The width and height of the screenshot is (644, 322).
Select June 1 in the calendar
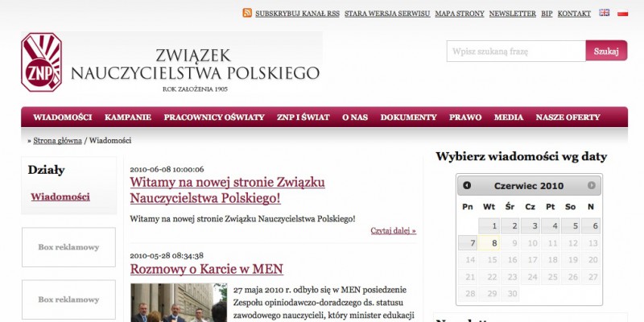point(489,225)
